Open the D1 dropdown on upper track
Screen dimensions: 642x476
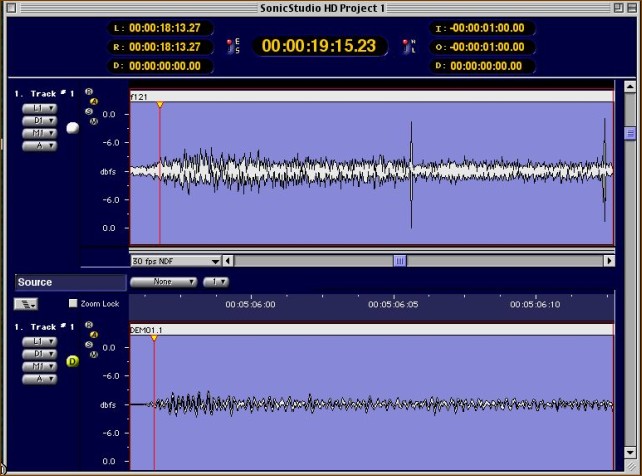click(x=39, y=120)
